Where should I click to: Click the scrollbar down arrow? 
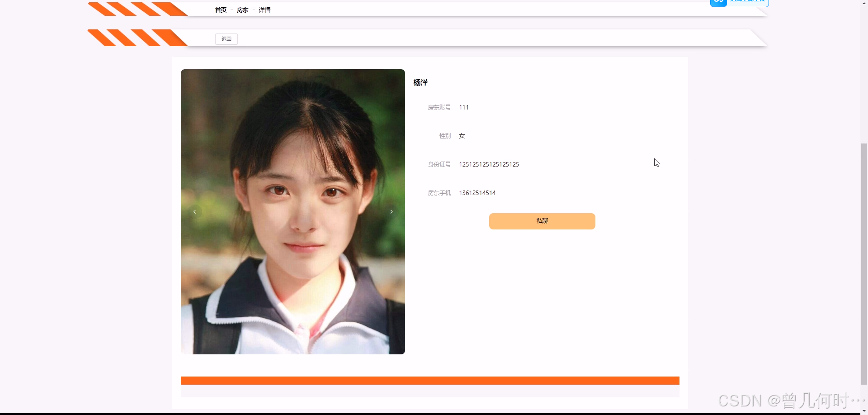pos(864,411)
